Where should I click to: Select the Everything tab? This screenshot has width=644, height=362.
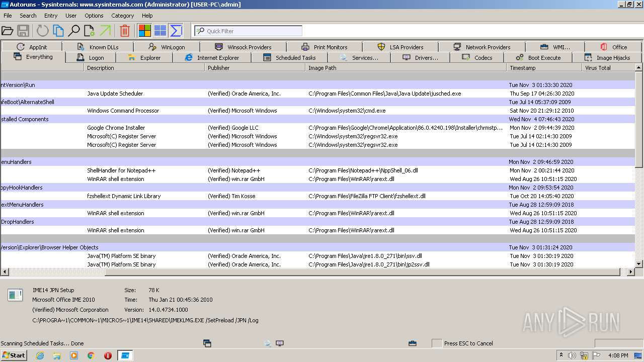(33, 57)
